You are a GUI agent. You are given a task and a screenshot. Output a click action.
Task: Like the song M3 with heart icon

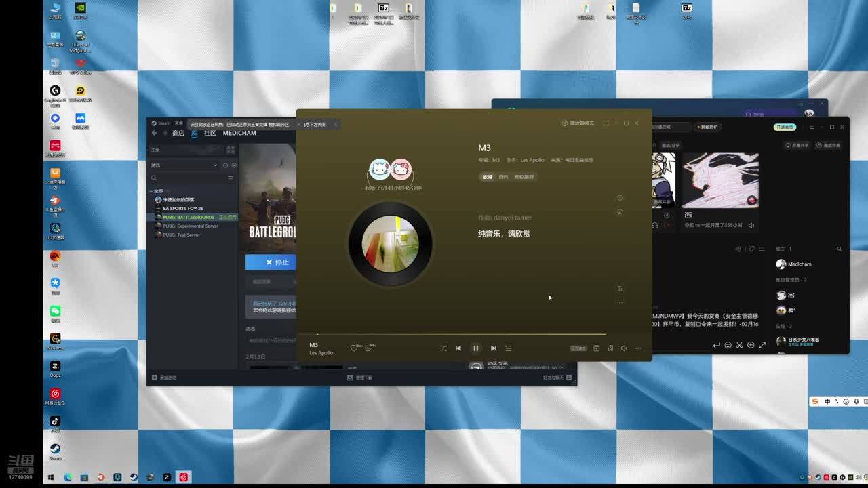pyautogui.click(x=354, y=348)
